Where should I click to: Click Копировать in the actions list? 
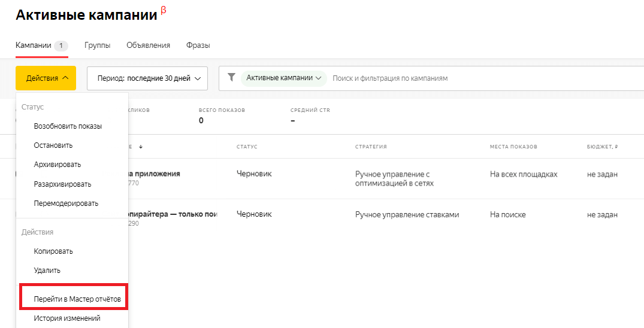53,251
